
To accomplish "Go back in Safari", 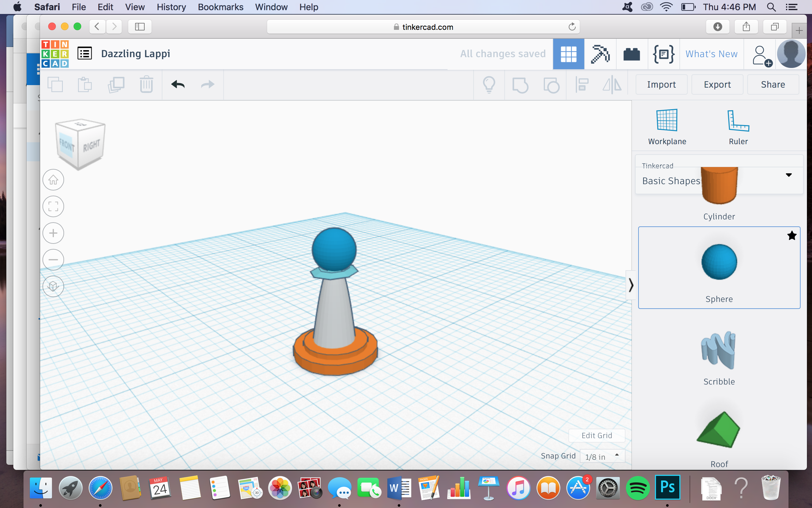I will [x=97, y=27].
